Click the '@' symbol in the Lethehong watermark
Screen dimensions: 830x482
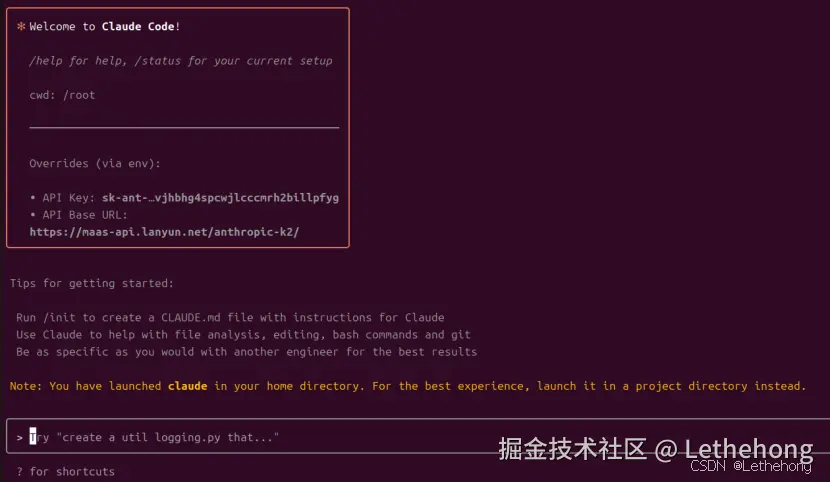[666, 449]
